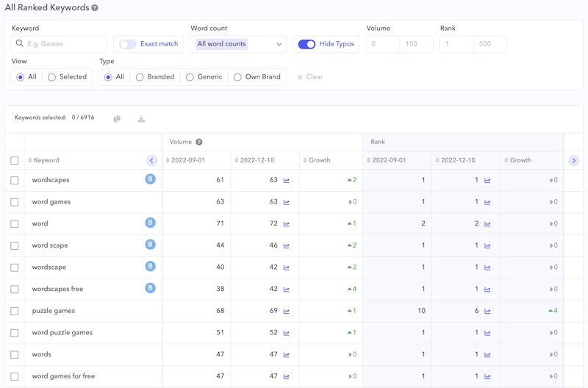Open the All word counts dropdown

pos(238,44)
